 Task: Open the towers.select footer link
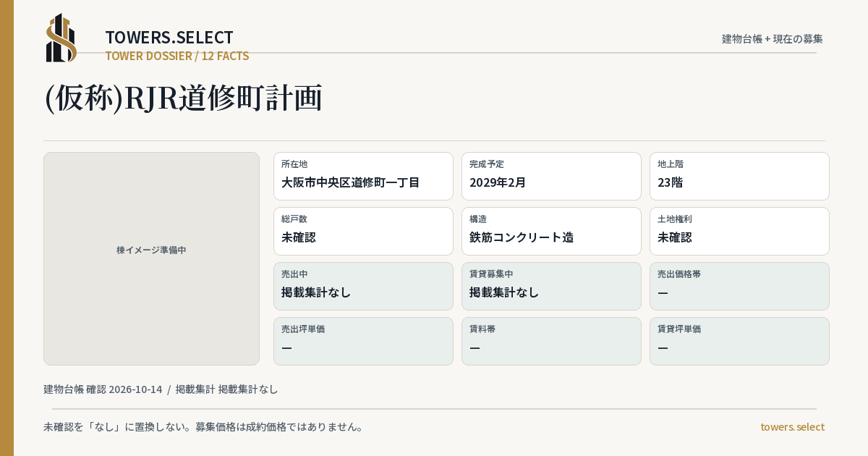792,427
